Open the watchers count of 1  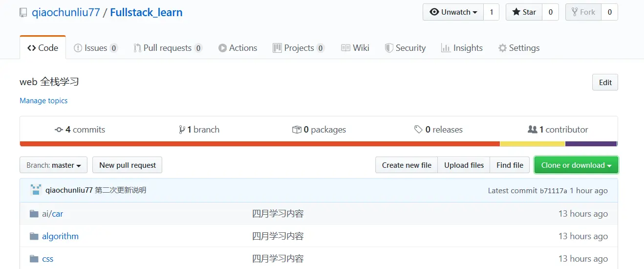click(x=492, y=12)
